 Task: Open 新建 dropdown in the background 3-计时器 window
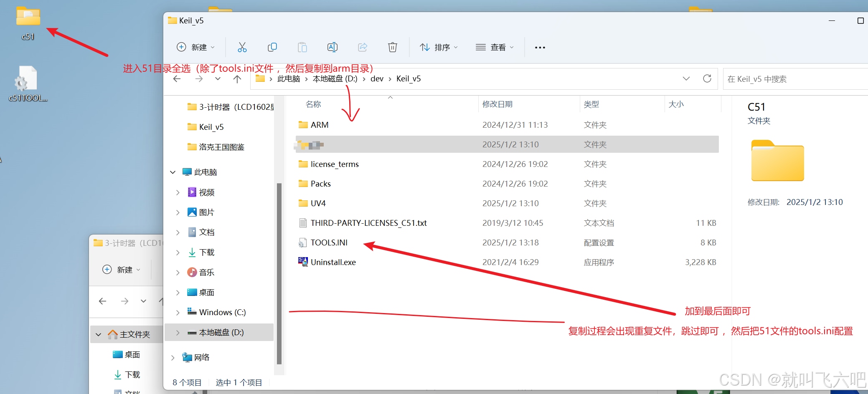[x=122, y=270]
